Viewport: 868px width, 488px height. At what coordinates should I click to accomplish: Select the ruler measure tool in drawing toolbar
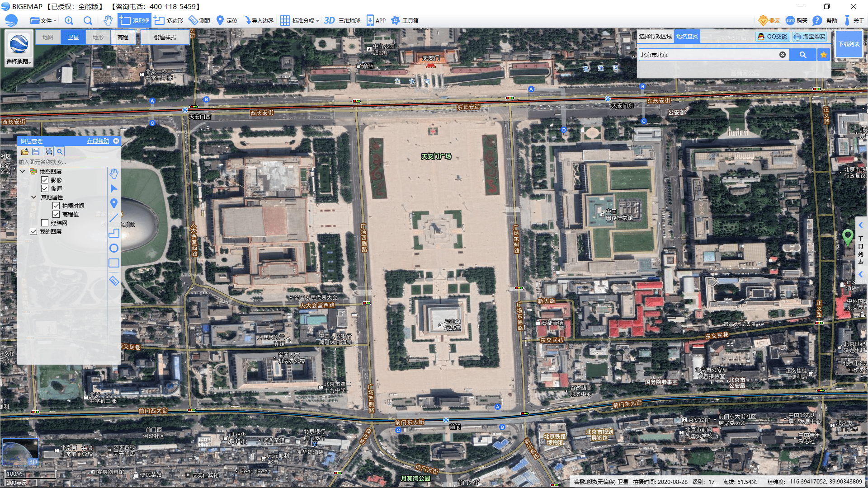coord(114,281)
